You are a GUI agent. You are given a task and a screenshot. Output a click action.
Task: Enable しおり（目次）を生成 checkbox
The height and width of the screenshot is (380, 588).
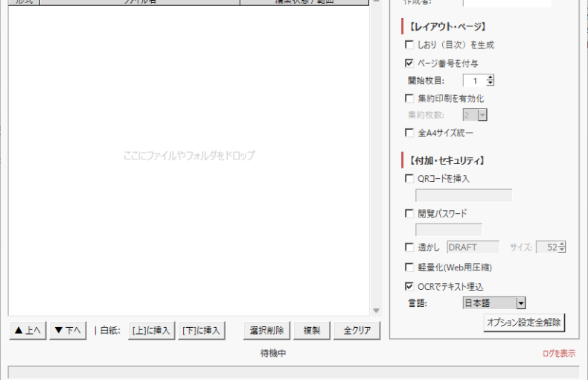click(x=409, y=45)
